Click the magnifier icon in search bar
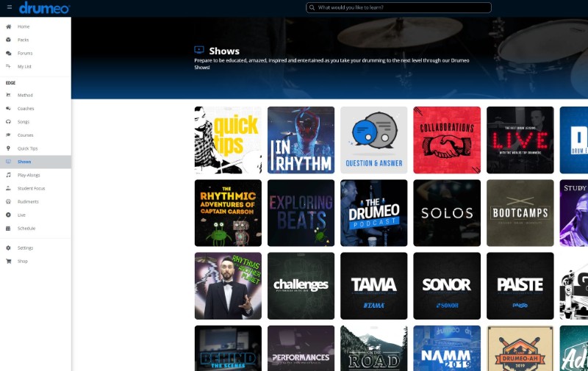588x371 pixels. coord(312,7)
